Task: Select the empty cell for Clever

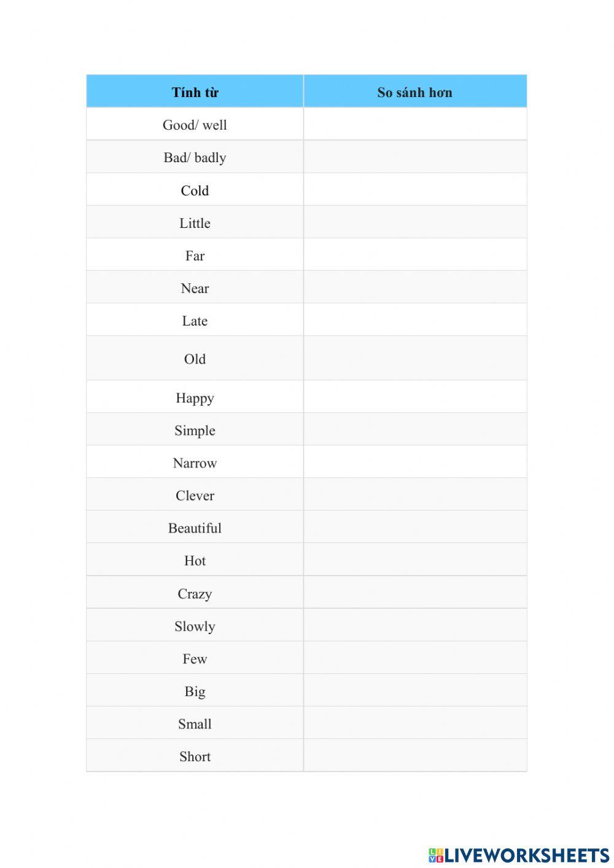Action: tap(415, 495)
